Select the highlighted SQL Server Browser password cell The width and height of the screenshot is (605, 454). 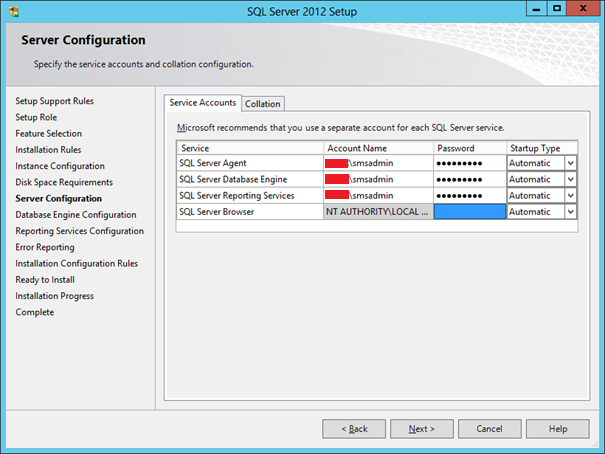[x=470, y=212]
